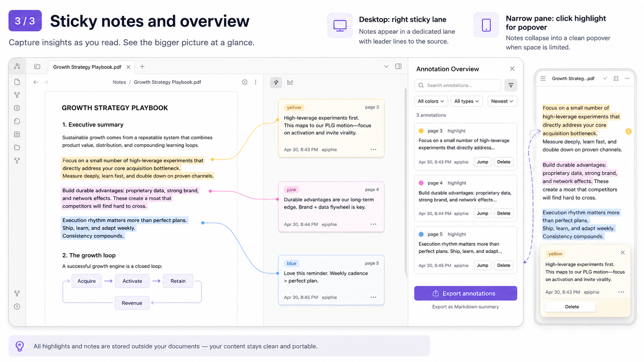Close the Annotation Overview panel
Screen dimensions: 644x362
click(x=512, y=69)
